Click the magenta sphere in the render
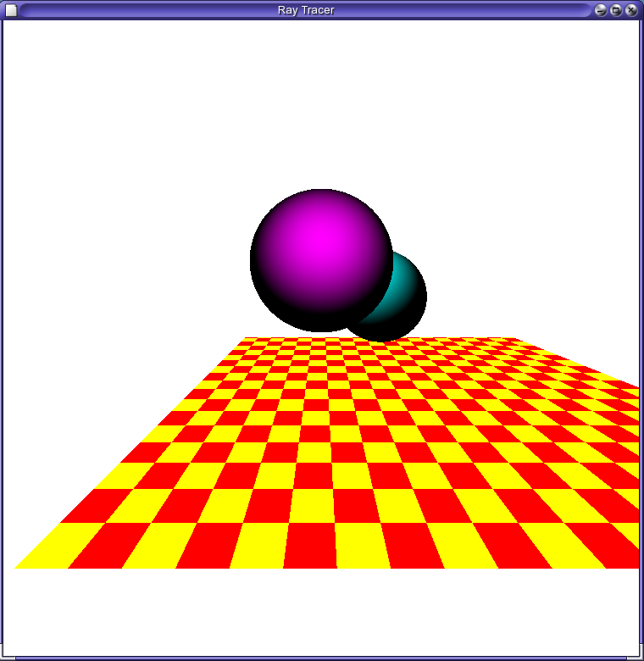644x661 pixels. (x=321, y=260)
